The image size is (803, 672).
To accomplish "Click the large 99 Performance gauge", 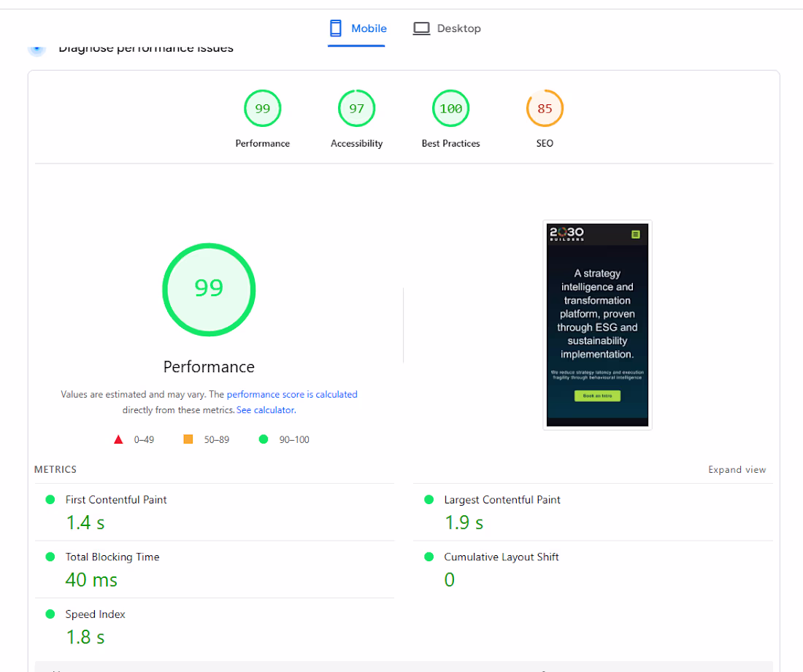I will coord(209,290).
